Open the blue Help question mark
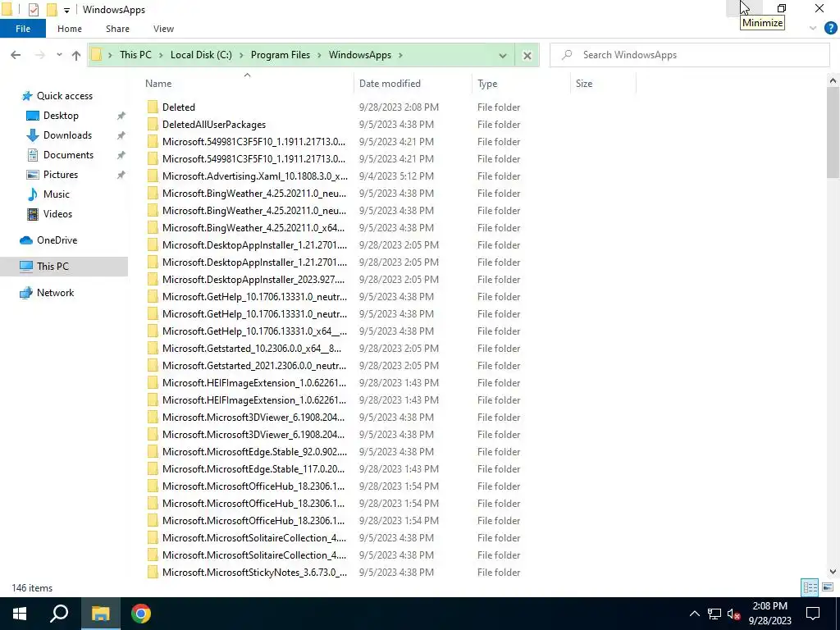 click(x=830, y=29)
